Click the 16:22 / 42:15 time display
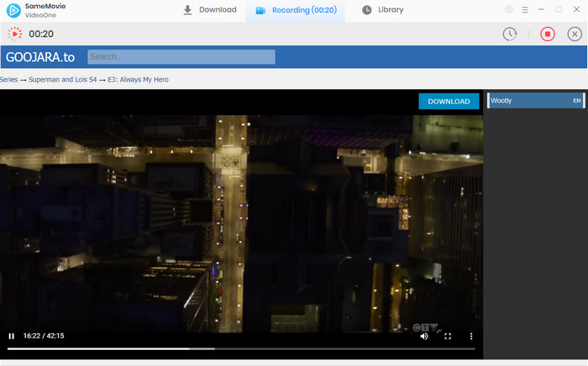 click(44, 336)
